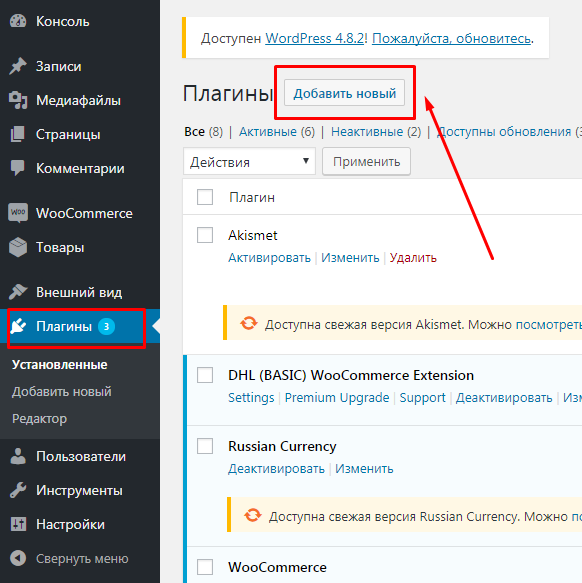Tick the WooCommerce plugin checkbox
The image size is (582, 583).
205,567
